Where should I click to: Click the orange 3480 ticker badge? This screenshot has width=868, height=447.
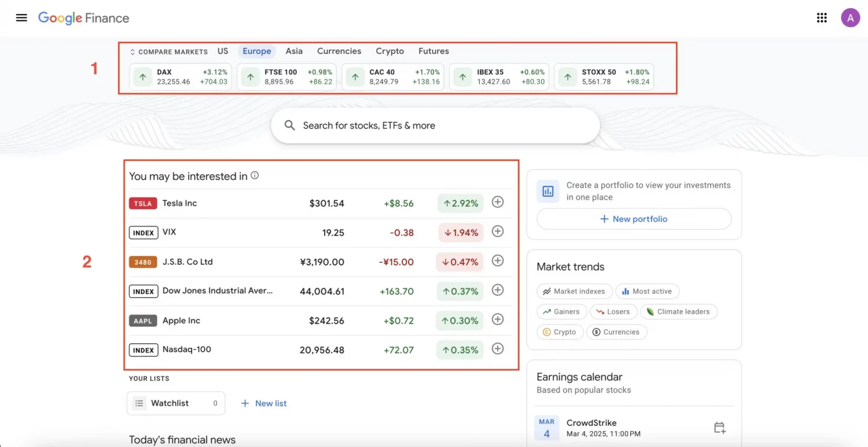143,262
